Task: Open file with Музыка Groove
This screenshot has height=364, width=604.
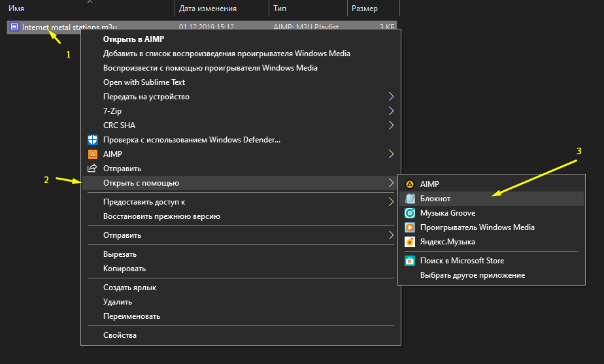Action: (492, 213)
